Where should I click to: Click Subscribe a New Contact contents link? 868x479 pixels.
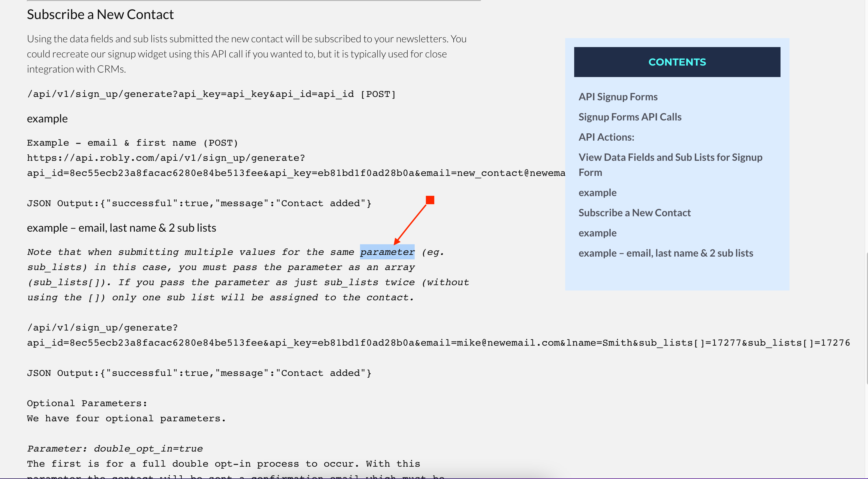[634, 213]
